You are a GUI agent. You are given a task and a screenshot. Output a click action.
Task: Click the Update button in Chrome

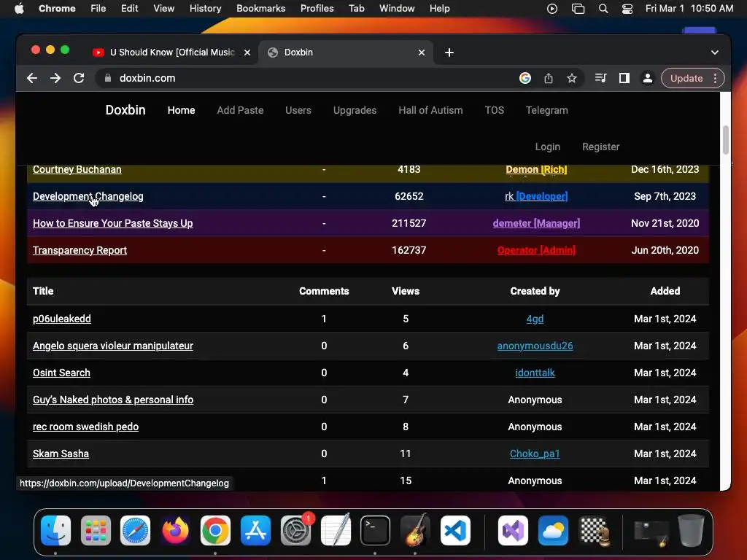(x=686, y=78)
